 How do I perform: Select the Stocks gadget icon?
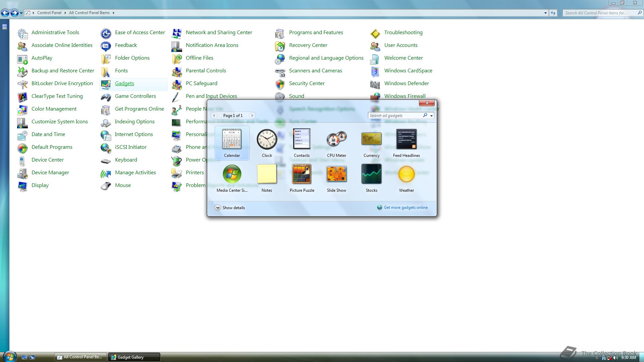tap(371, 174)
